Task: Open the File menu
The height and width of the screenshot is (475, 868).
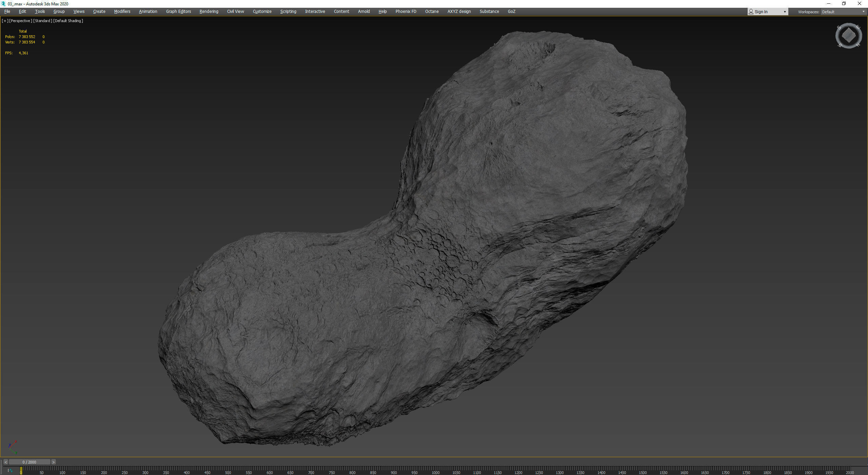Action: pyautogui.click(x=7, y=12)
